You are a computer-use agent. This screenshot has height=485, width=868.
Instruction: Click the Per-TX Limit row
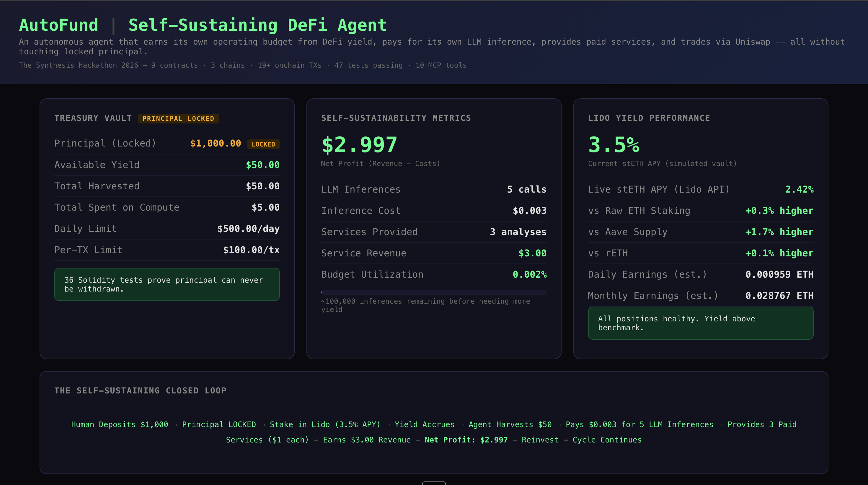[167, 250]
